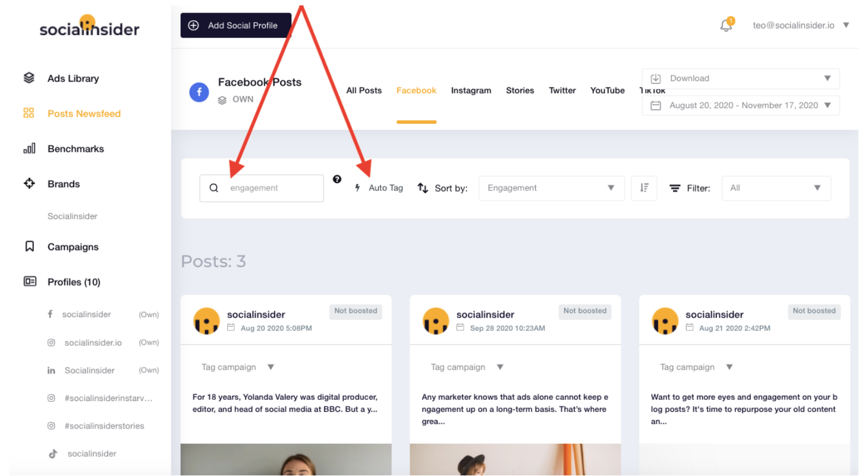This screenshot has width=868, height=476.
Task: Open the Sort by Engagement dropdown
Action: pos(552,188)
